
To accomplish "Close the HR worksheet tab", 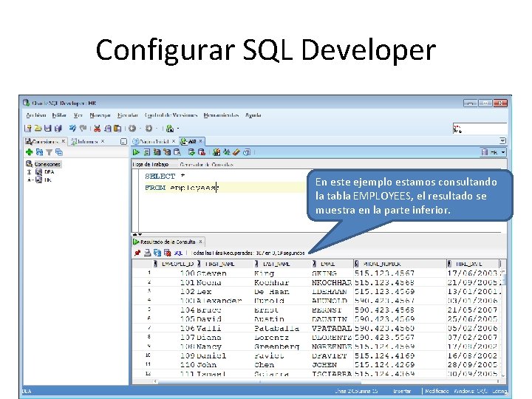I will [x=200, y=141].
